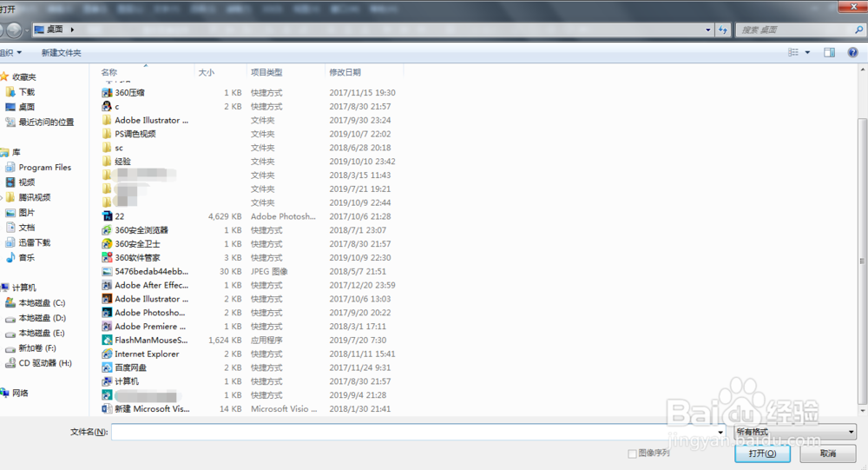Click the change view icon
The width and height of the screenshot is (868, 470).
coord(793,53)
